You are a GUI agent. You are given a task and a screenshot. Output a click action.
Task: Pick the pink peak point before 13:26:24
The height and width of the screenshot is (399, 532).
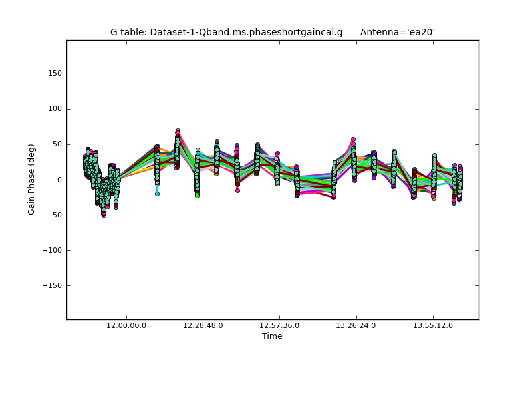pos(353,140)
